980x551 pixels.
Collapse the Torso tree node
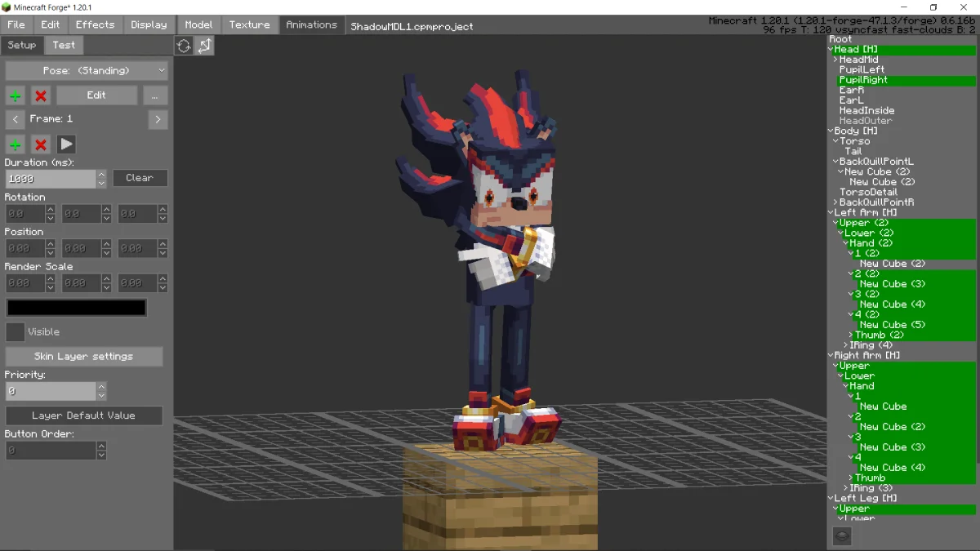(835, 141)
